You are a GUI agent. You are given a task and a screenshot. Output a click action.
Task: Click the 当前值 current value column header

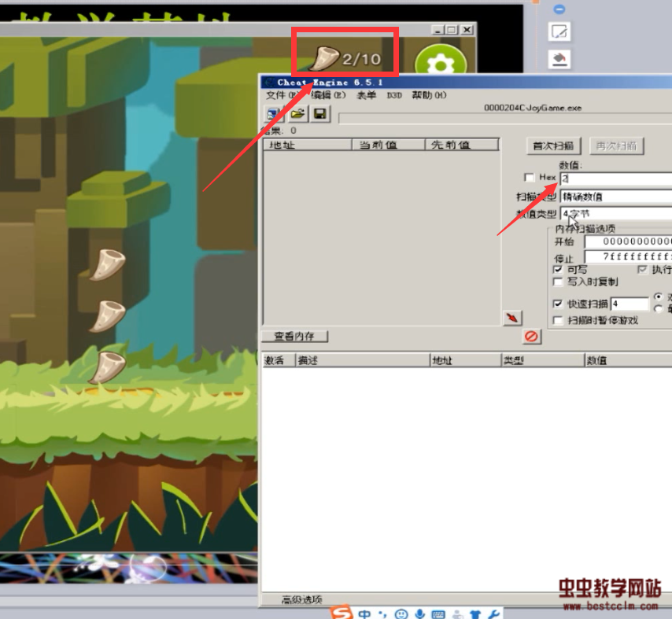388,145
